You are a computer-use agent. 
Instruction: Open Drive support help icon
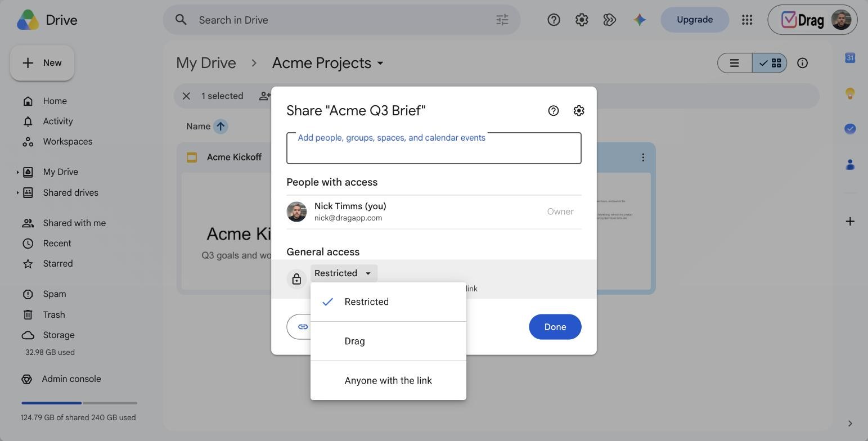[x=554, y=20]
